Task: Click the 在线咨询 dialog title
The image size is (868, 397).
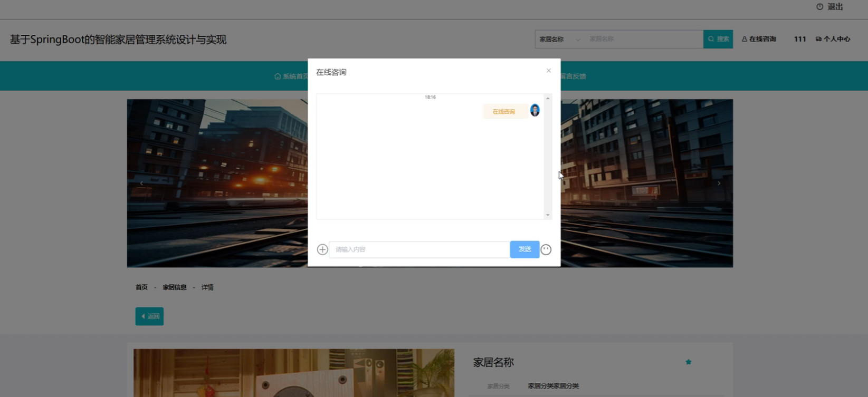Action: [331, 72]
